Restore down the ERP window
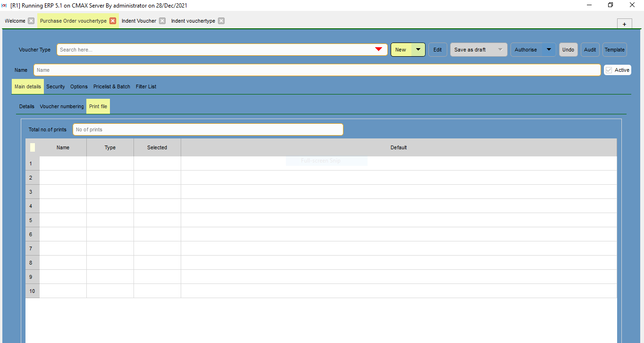 (x=611, y=5)
